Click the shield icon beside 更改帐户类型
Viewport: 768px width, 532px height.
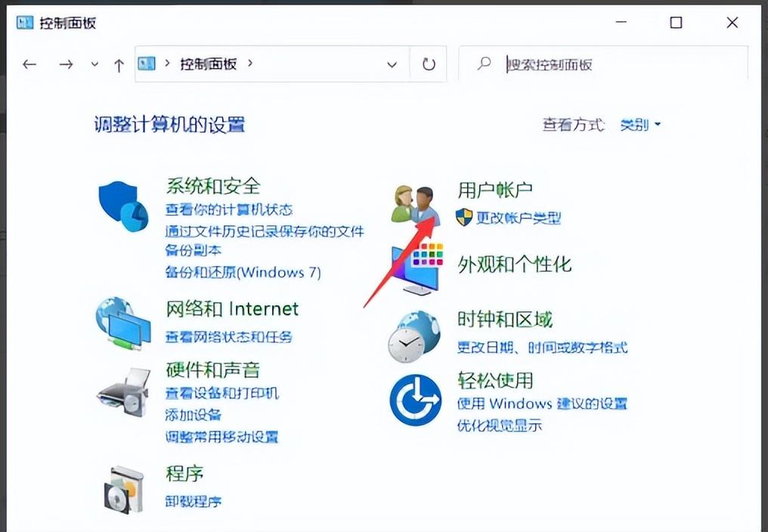tap(464, 217)
